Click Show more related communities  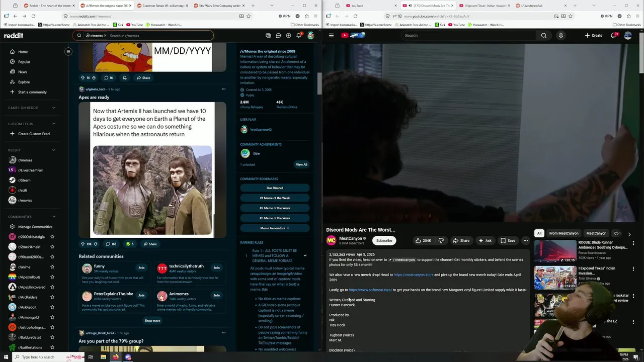(x=152, y=321)
